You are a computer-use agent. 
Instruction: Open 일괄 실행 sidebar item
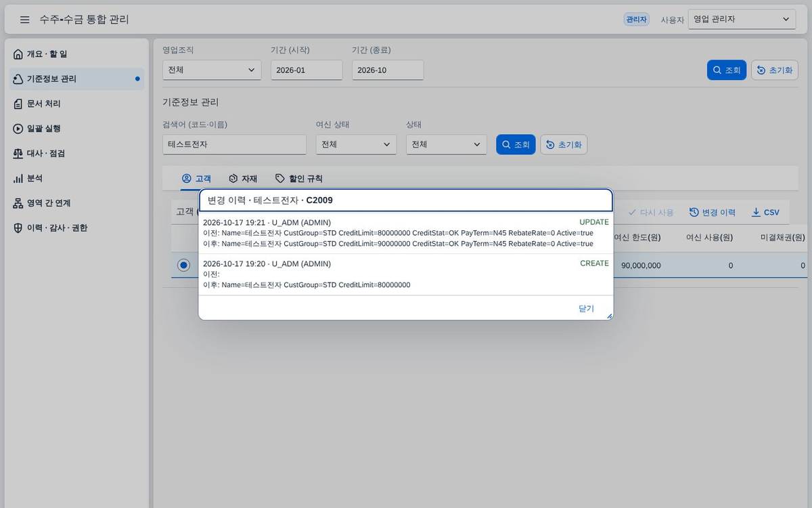pos(76,129)
